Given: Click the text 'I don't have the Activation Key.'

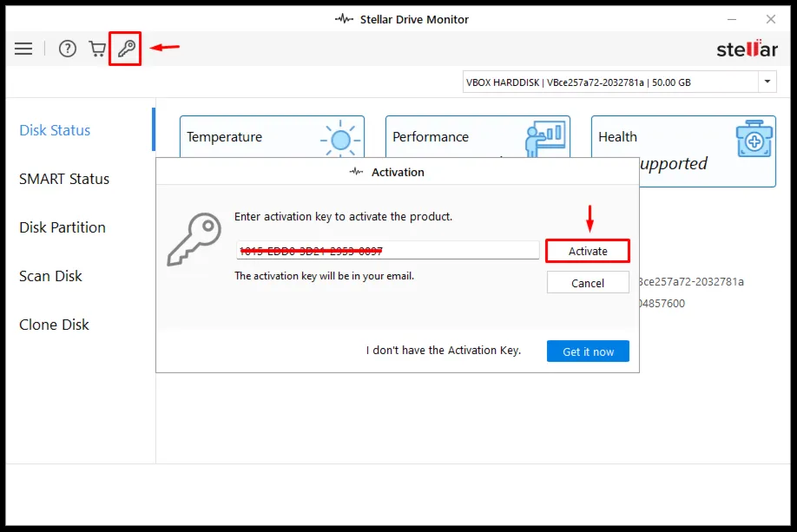Looking at the screenshot, I should (x=444, y=351).
